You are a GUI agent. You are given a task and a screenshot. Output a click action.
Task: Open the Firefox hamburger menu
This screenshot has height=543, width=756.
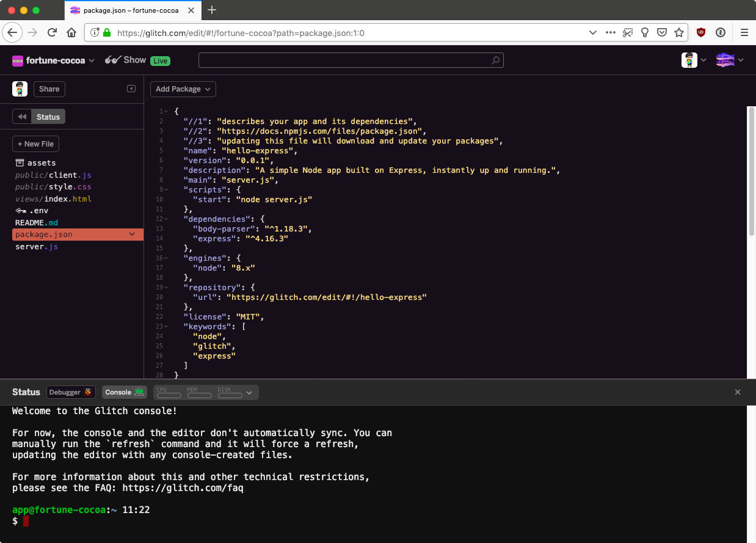[744, 32]
